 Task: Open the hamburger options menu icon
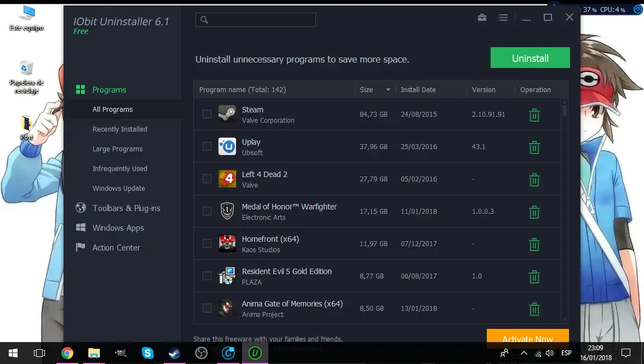pyautogui.click(x=503, y=18)
